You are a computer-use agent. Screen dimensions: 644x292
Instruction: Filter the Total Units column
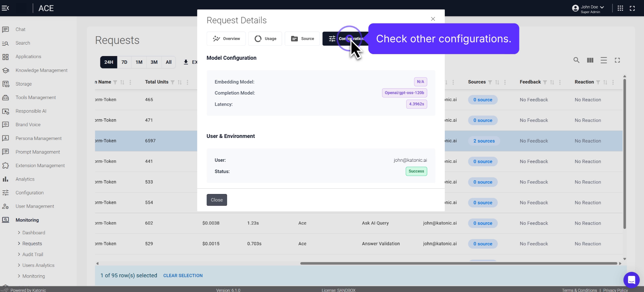coord(172,82)
